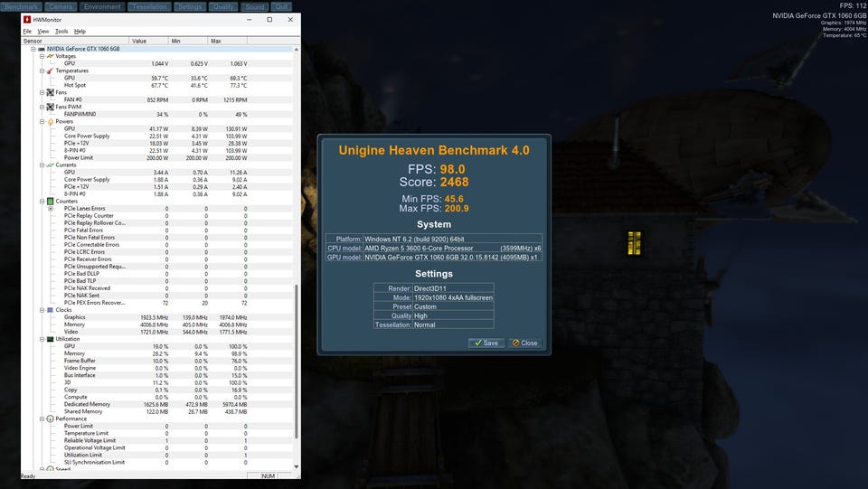Click the Temperatures thermometer icon
The height and width of the screenshot is (489, 868).
[51, 71]
